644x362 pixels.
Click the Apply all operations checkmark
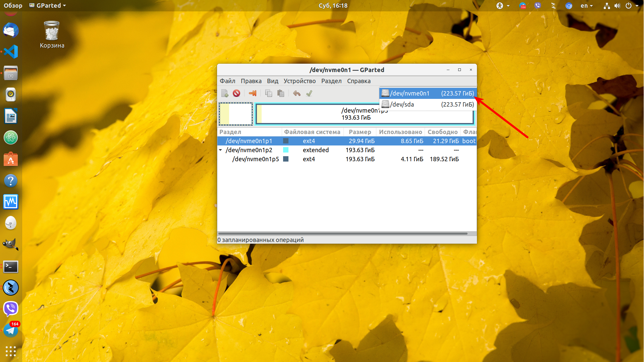coord(309,93)
